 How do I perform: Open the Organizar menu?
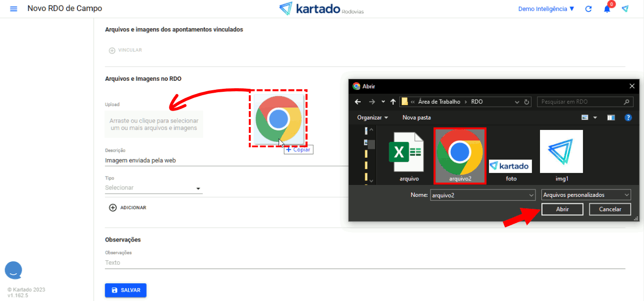tap(372, 118)
